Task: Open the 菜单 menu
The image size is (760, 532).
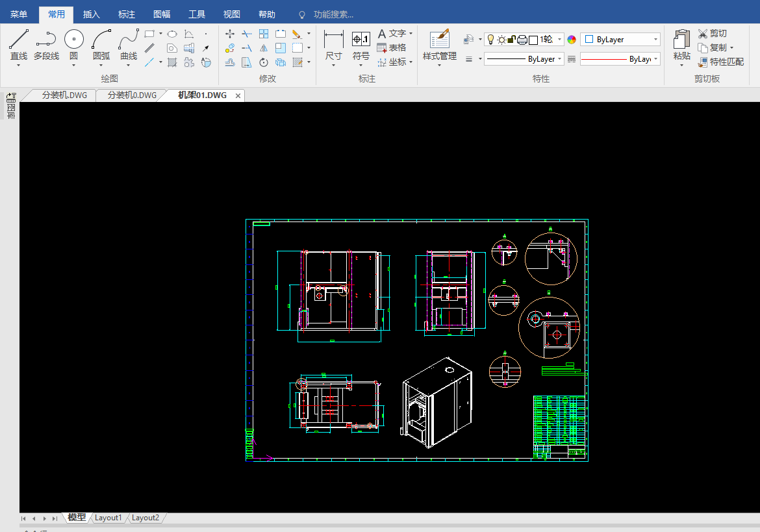Action: pos(19,14)
